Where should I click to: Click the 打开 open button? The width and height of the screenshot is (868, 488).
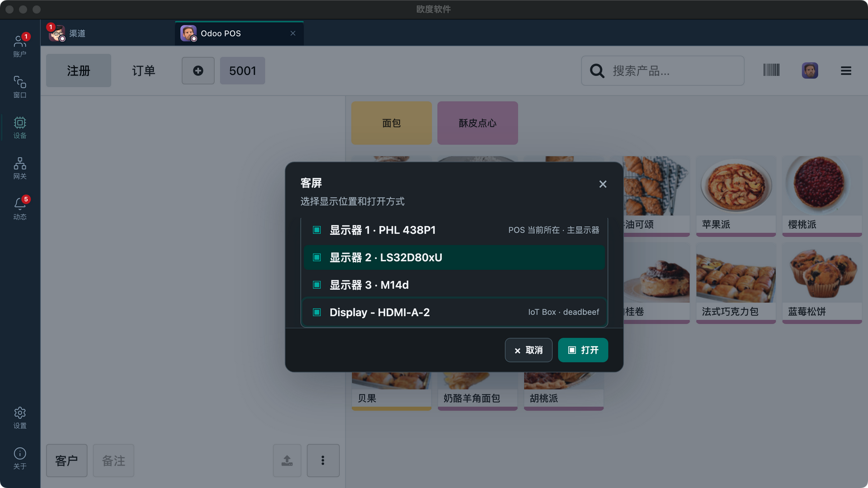coord(583,350)
